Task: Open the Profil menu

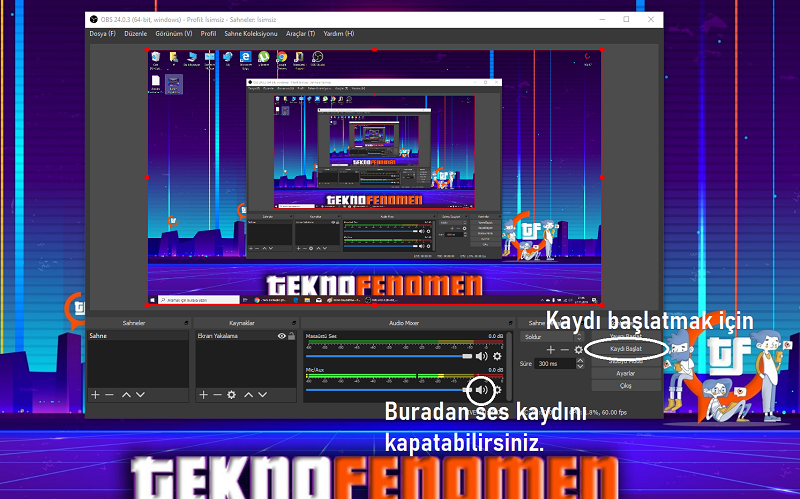Action: pyautogui.click(x=208, y=34)
